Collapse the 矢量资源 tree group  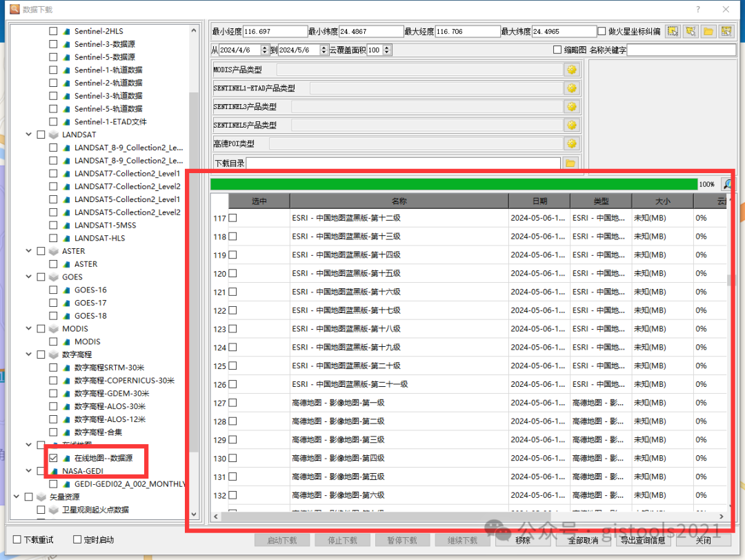[17, 497]
